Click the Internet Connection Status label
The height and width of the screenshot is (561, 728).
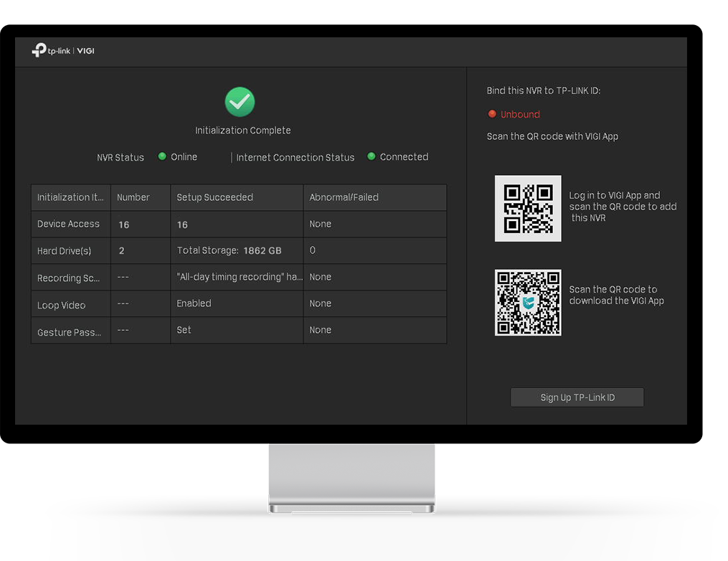tap(296, 157)
